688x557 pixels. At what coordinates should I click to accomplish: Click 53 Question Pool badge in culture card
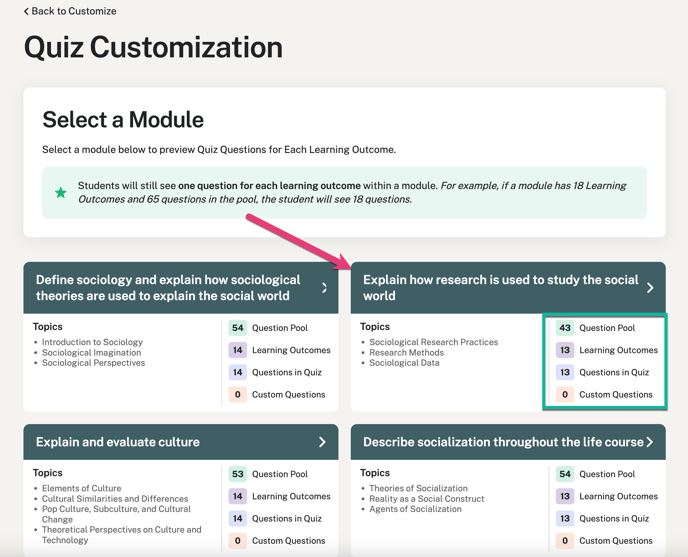tap(238, 474)
